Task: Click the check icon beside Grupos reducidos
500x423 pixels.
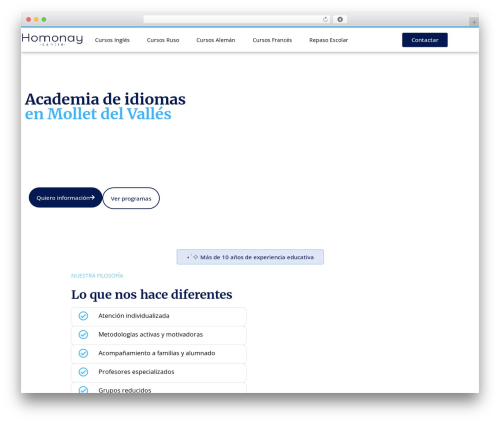Action: click(x=83, y=389)
